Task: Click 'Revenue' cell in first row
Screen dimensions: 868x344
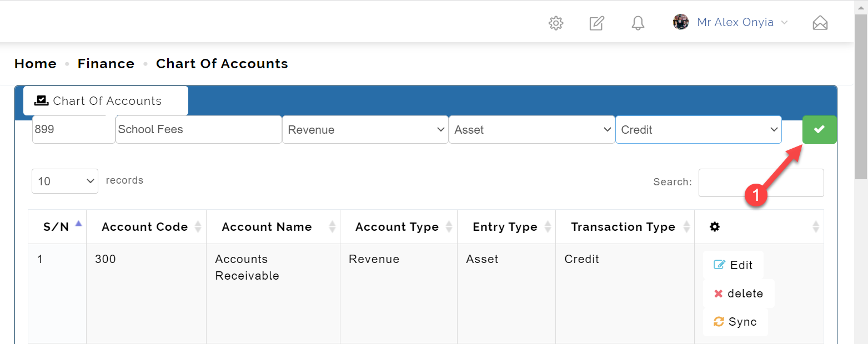Action: (x=374, y=259)
